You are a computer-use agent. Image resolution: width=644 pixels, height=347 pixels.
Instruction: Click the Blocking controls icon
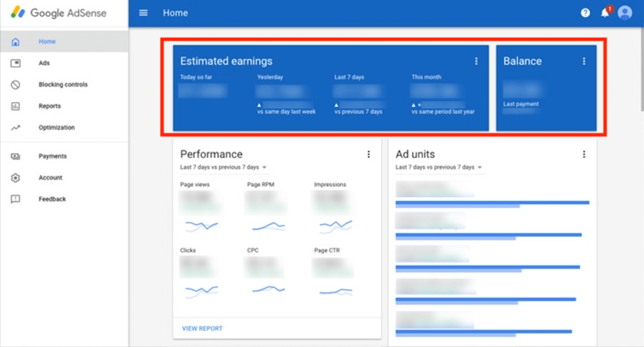tap(16, 85)
